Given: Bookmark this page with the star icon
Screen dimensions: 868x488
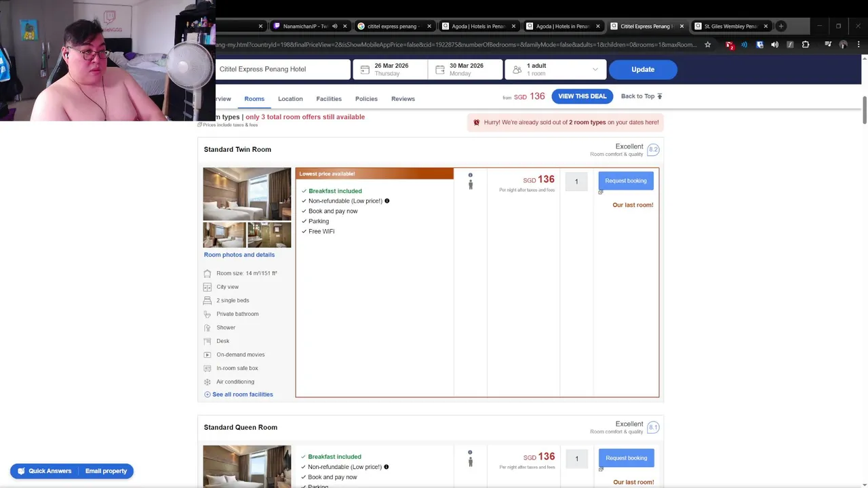Looking at the screenshot, I should [707, 45].
